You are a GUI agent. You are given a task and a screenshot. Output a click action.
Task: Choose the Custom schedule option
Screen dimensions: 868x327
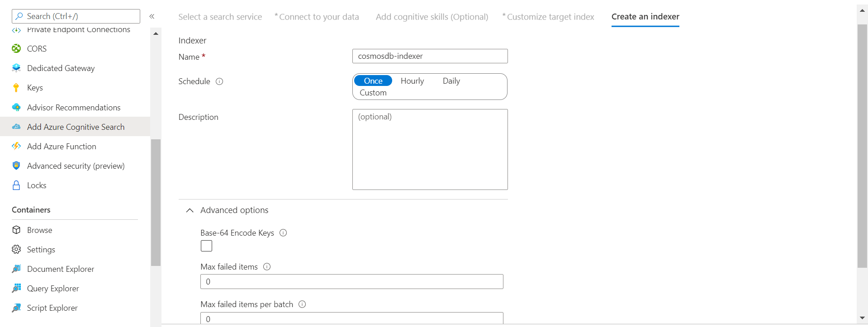373,93
